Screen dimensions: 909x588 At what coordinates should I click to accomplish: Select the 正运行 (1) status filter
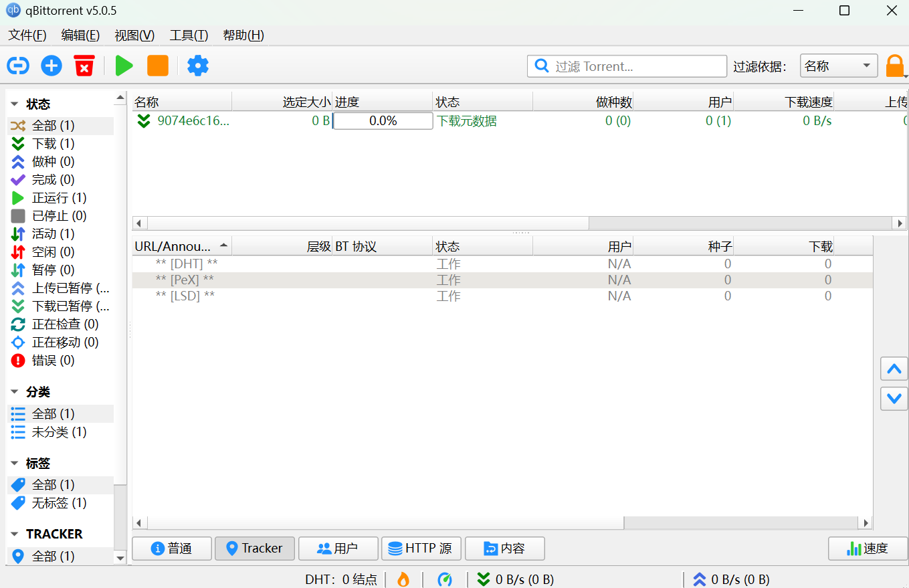(x=60, y=198)
